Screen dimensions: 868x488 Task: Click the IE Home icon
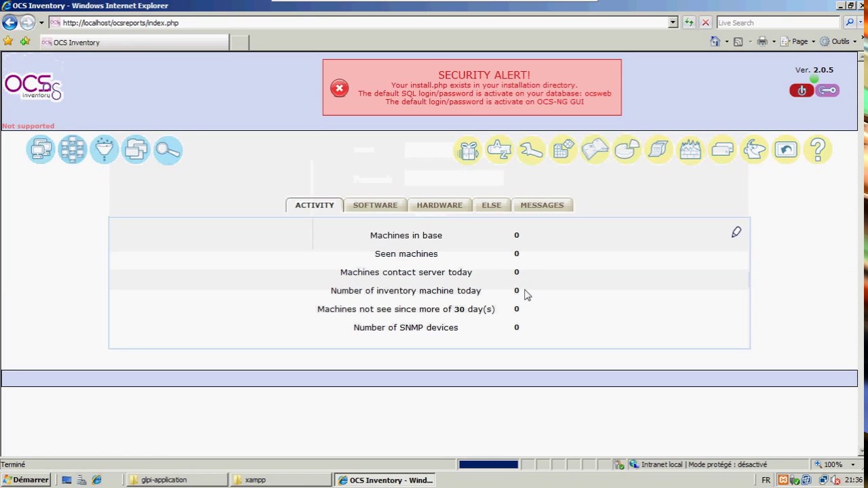pos(715,41)
